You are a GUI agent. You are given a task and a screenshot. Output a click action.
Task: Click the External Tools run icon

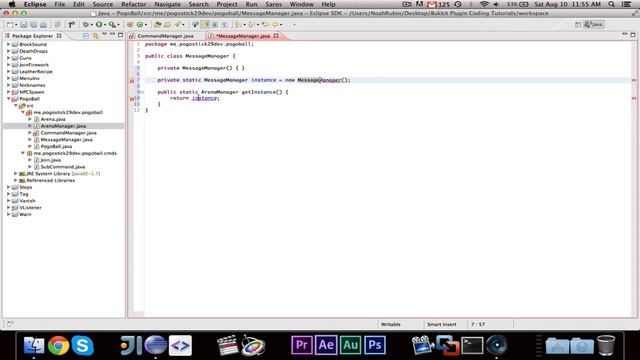tap(112, 25)
